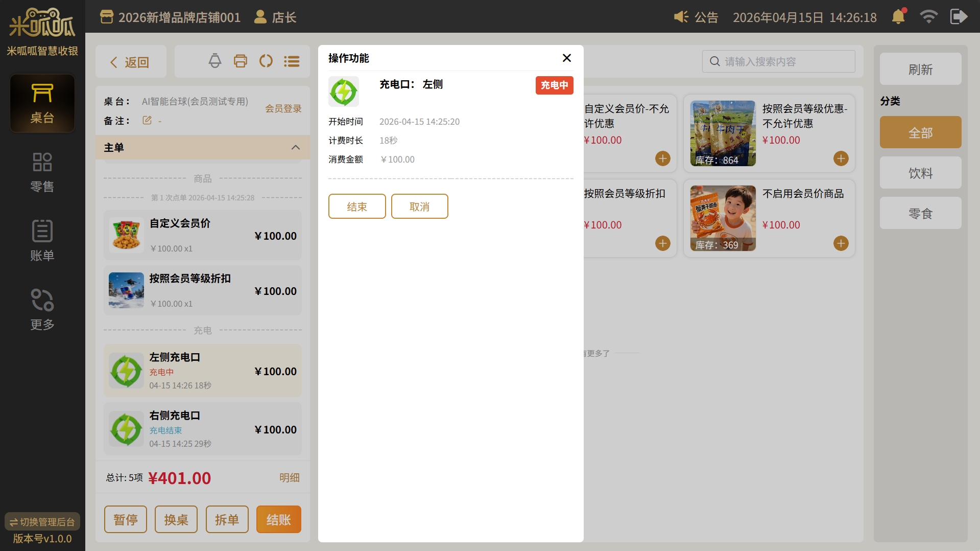Add 不启用会员价商品 with plus icon
Viewport: 980px width, 551px height.
[841, 243]
